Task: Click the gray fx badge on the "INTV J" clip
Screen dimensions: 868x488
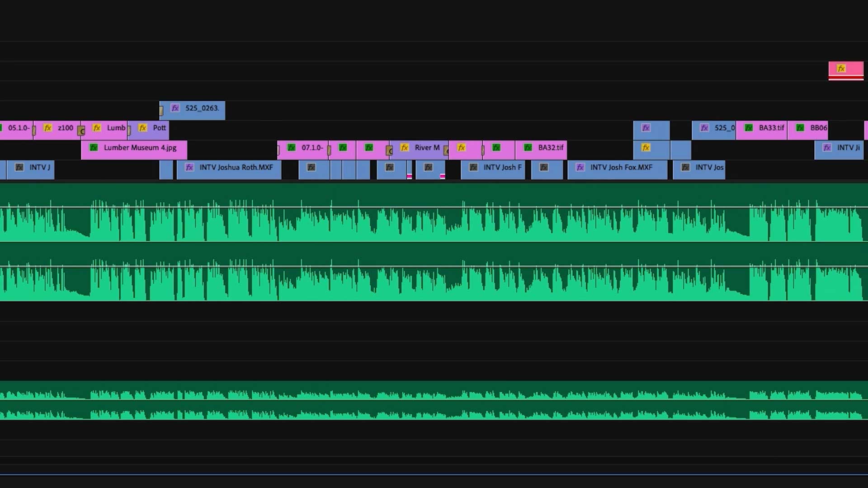Action: (x=19, y=167)
